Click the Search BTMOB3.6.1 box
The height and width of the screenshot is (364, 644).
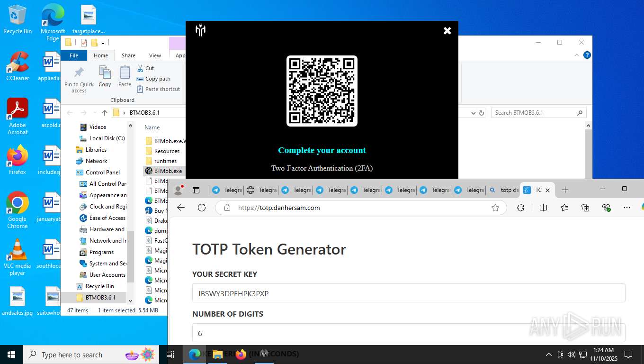(538, 113)
